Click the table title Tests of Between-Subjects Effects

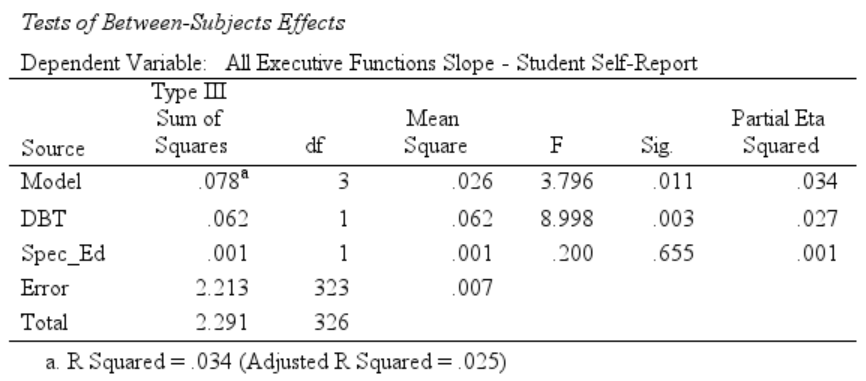183,23
